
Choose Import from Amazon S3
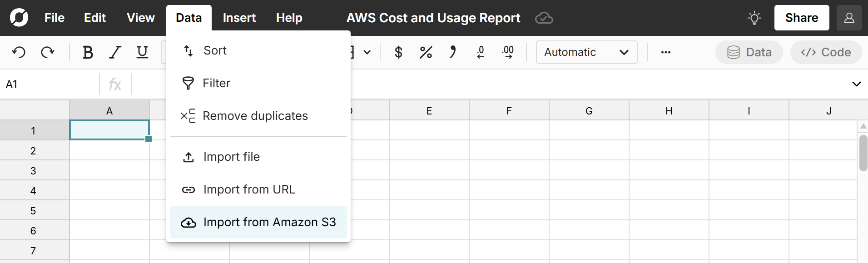point(258,222)
